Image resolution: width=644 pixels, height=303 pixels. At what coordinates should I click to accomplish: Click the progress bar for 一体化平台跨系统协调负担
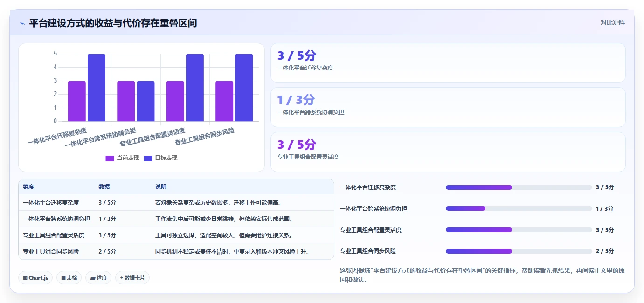pyautogui.click(x=519, y=208)
